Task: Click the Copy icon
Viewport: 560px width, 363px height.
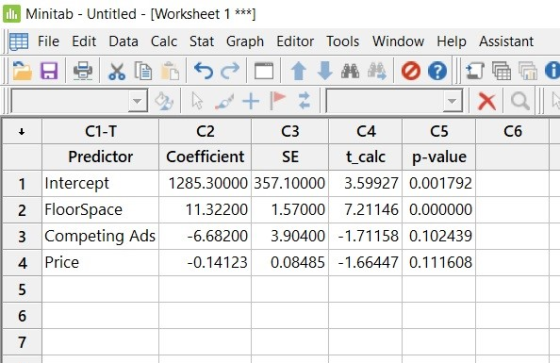Action: 143,71
